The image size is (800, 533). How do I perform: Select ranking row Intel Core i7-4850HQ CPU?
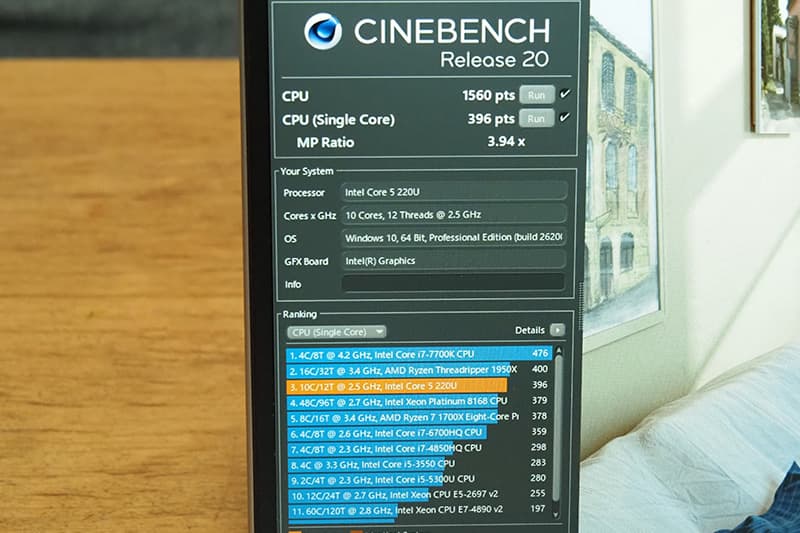tap(418, 449)
